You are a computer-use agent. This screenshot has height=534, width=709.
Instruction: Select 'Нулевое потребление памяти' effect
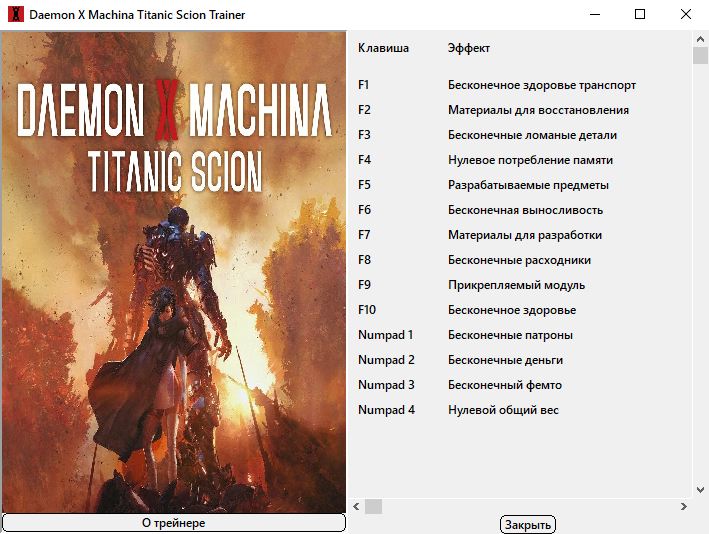(530, 160)
